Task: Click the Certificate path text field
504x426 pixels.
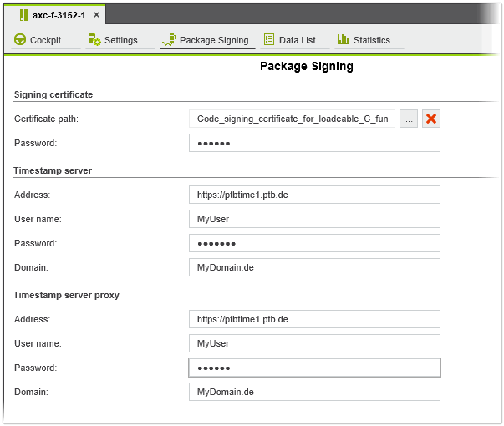Action: click(292, 119)
